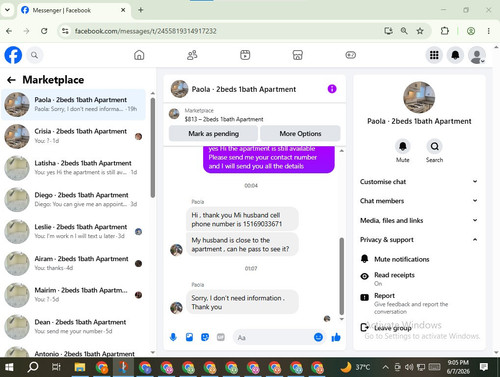This screenshot has height=377, width=500.
Task: Open the browser extensions puzzle icon
Action: tap(445, 31)
